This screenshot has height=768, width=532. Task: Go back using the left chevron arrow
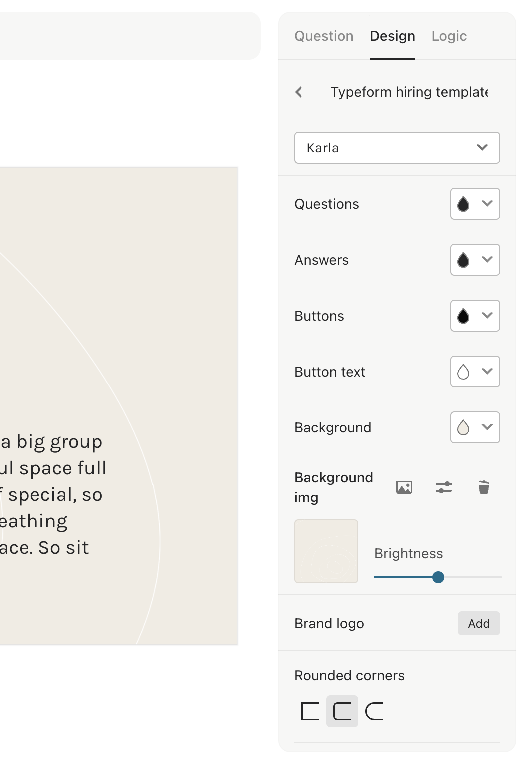point(299,92)
